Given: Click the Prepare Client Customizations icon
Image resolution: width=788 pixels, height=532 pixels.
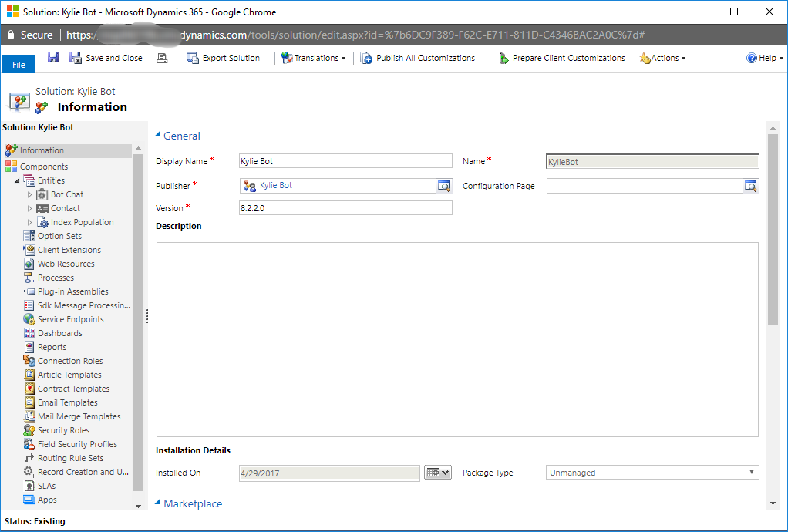Looking at the screenshot, I should click(503, 58).
